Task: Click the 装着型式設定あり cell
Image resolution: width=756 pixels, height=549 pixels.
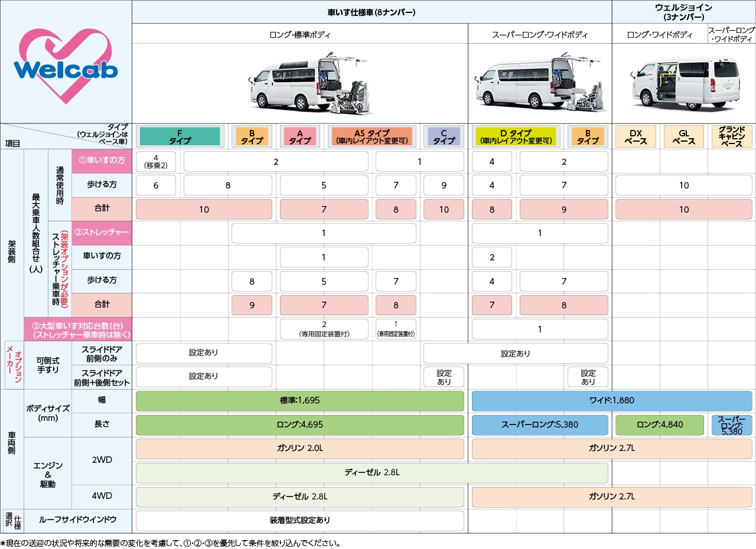Action: 300,521
